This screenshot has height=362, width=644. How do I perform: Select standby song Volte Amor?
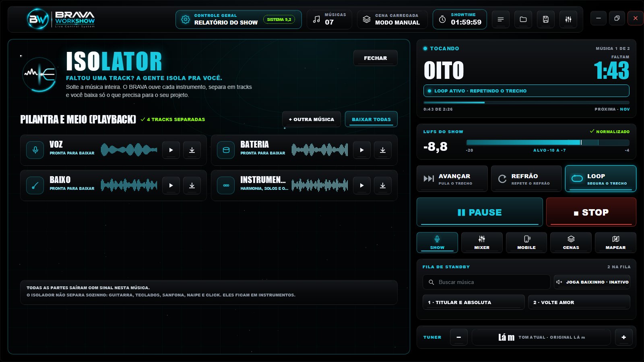[x=579, y=302]
